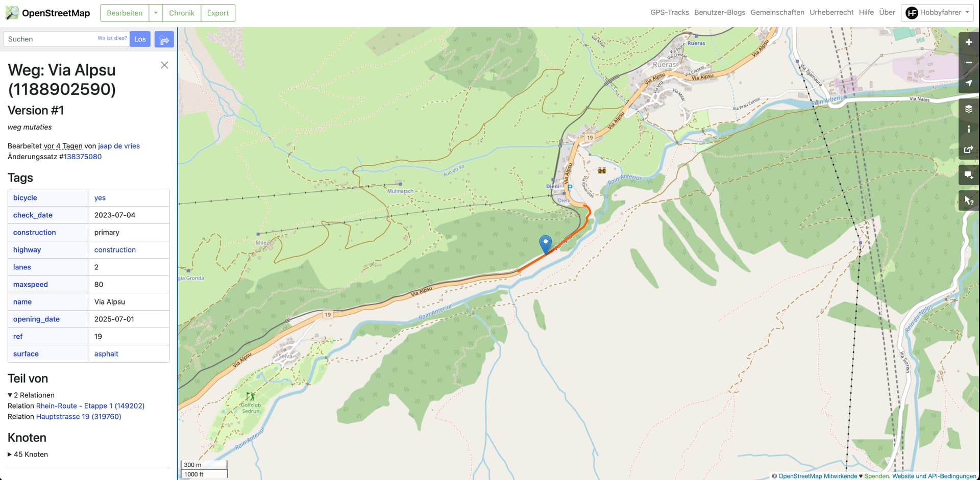This screenshot has height=480, width=980.
Task: Open the Bearbeiten dropdown arrow
Action: [x=156, y=13]
